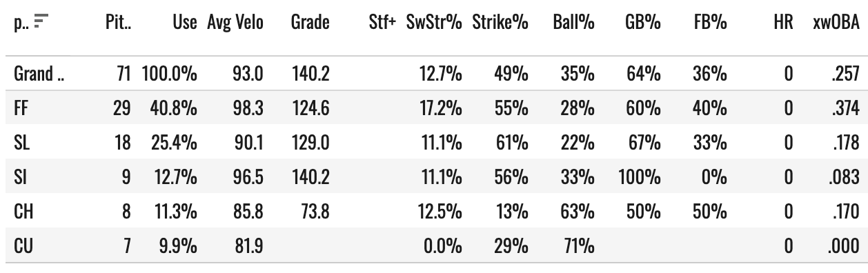Select the Grade column header

310,23
